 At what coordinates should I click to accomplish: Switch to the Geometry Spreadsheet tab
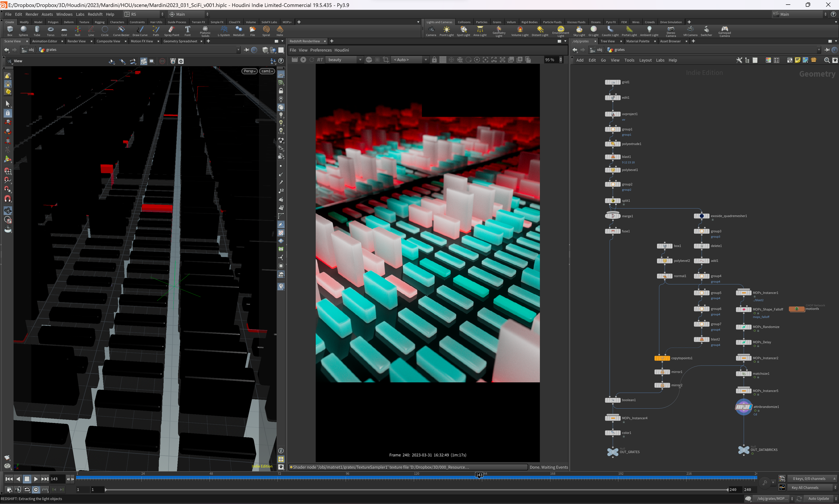[x=180, y=41]
